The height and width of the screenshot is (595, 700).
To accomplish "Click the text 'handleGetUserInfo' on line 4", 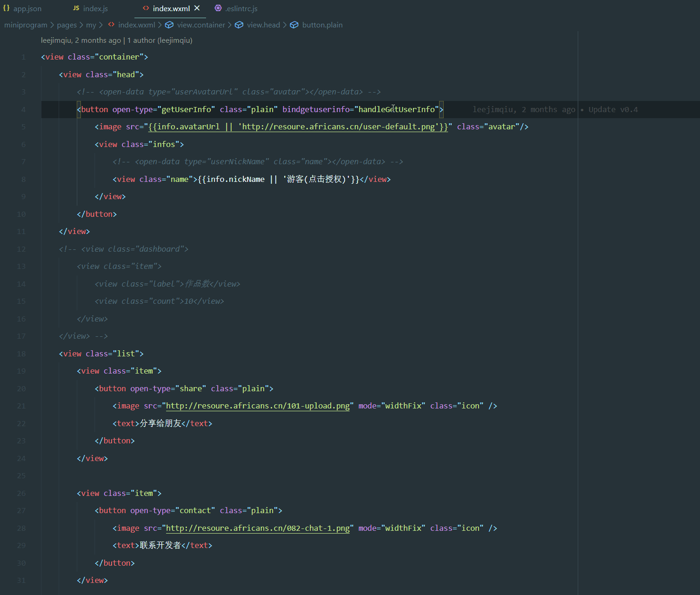I will coord(396,109).
